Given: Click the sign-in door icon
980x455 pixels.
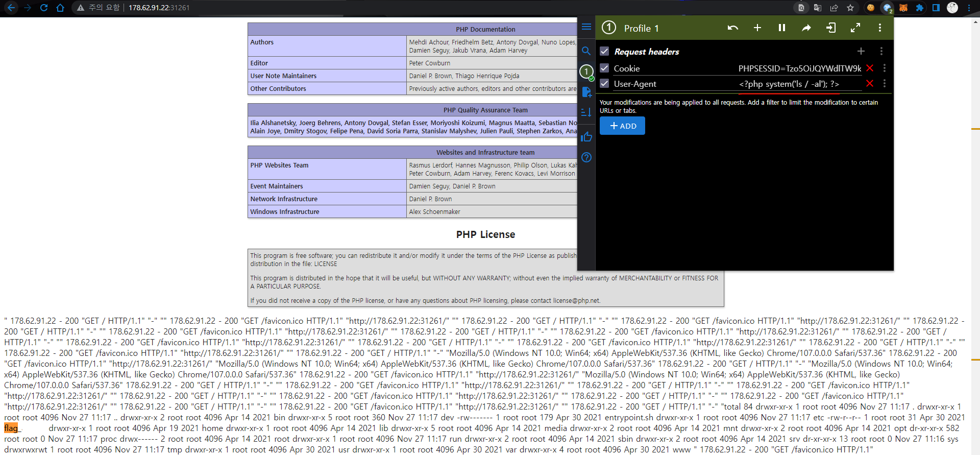Looking at the screenshot, I should coord(831,28).
